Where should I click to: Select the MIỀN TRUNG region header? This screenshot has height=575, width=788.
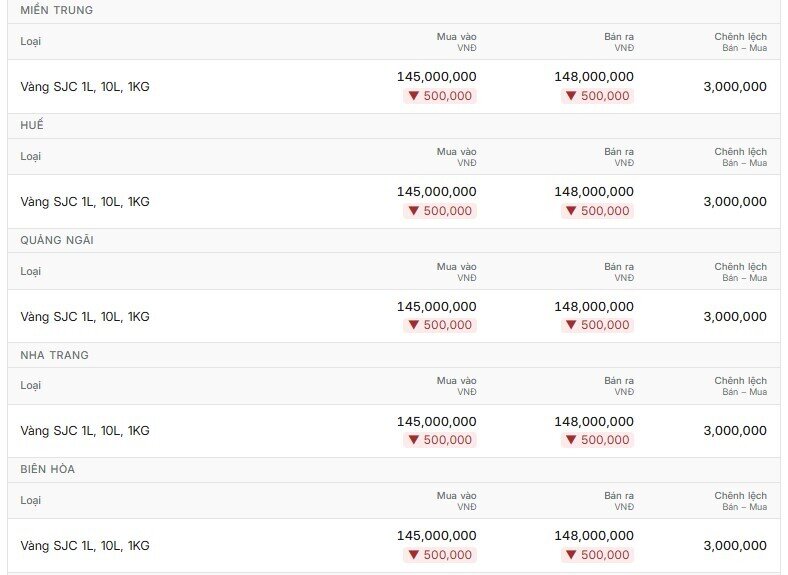click(x=394, y=11)
